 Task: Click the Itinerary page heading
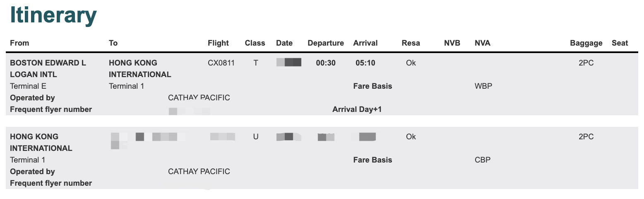53,16
